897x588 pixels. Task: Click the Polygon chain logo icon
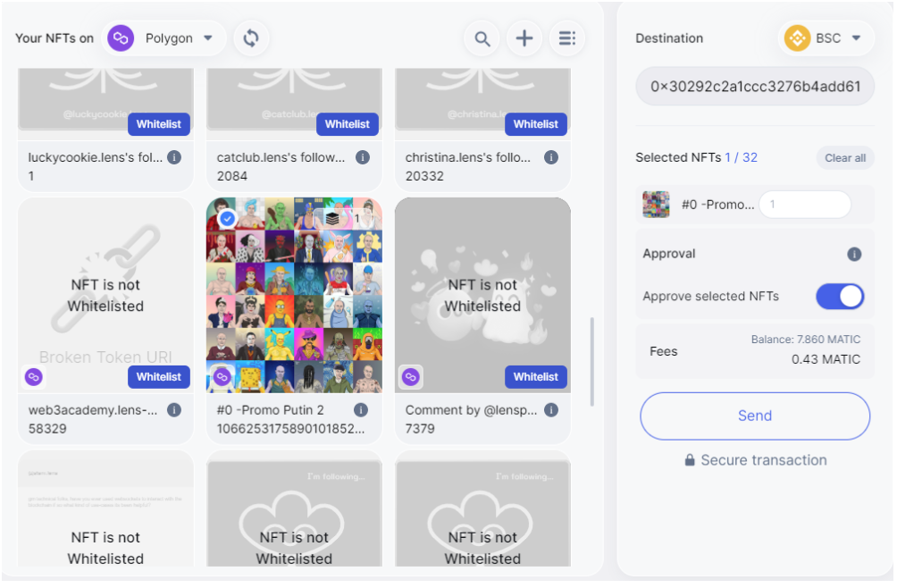[121, 38]
